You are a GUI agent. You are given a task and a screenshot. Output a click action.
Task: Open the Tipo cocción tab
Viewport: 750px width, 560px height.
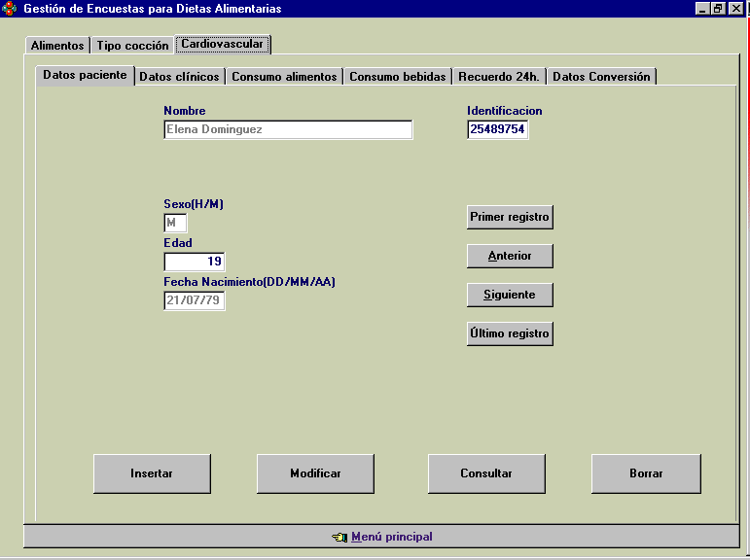pyautogui.click(x=132, y=46)
